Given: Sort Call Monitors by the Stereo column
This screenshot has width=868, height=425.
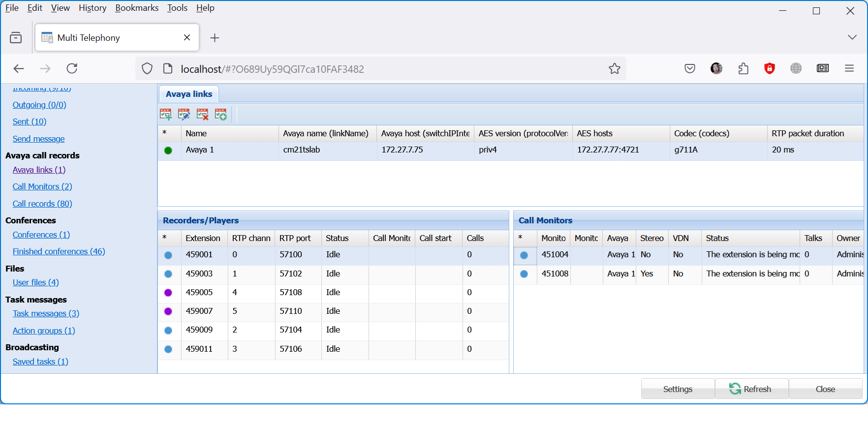Looking at the screenshot, I should tap(652, 238).
